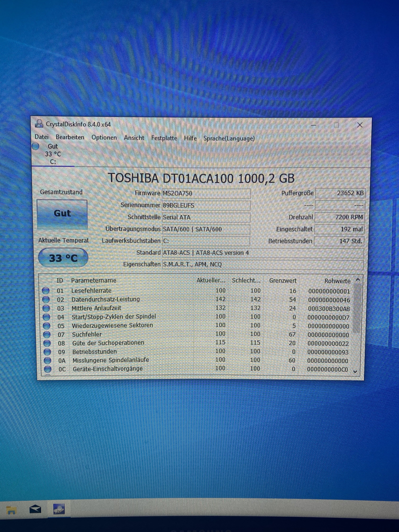Open the Optionen menu
Screen dimensions: 399x532
point(104,138)
